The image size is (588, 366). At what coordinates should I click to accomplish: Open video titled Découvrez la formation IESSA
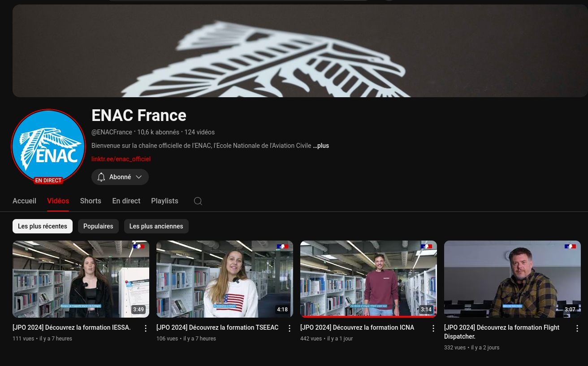(x=72, y=327)
